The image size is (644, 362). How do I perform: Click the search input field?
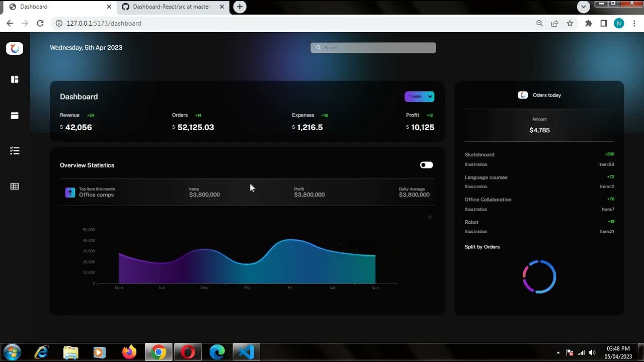(373, 47)
